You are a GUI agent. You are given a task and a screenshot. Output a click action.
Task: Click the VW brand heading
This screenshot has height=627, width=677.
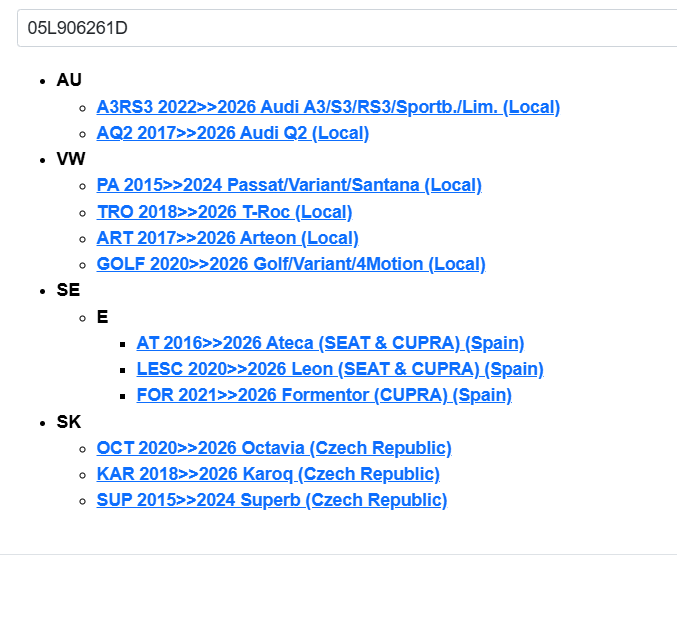point(71,159)
